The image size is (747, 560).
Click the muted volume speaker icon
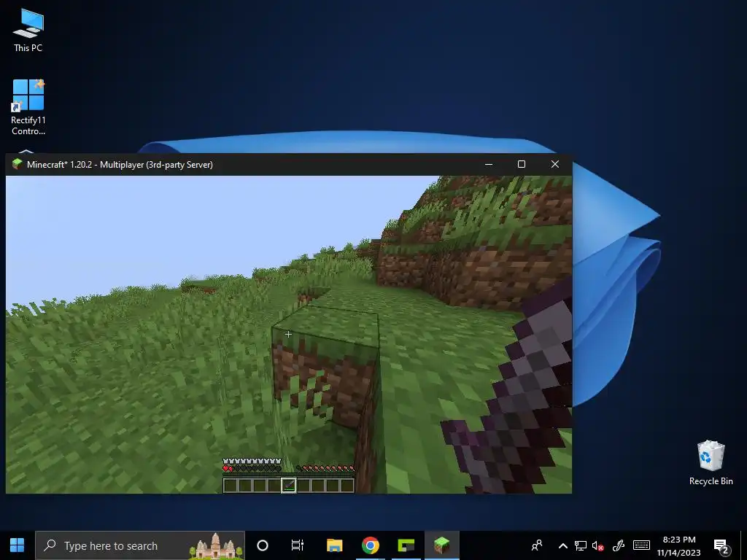tap(598, 545)
